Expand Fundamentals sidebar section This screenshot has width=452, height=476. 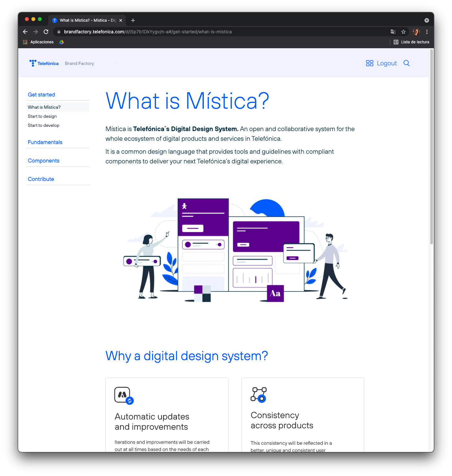point(45,142)
